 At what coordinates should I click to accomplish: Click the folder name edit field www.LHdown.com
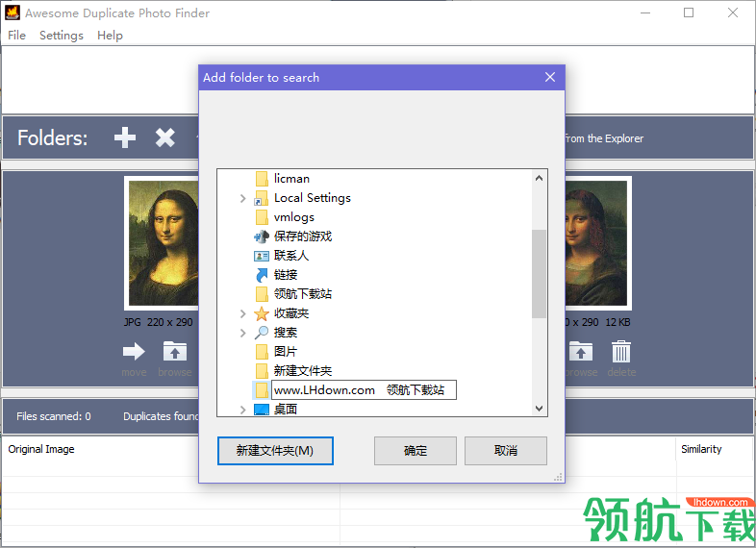[x=364, y=390]
